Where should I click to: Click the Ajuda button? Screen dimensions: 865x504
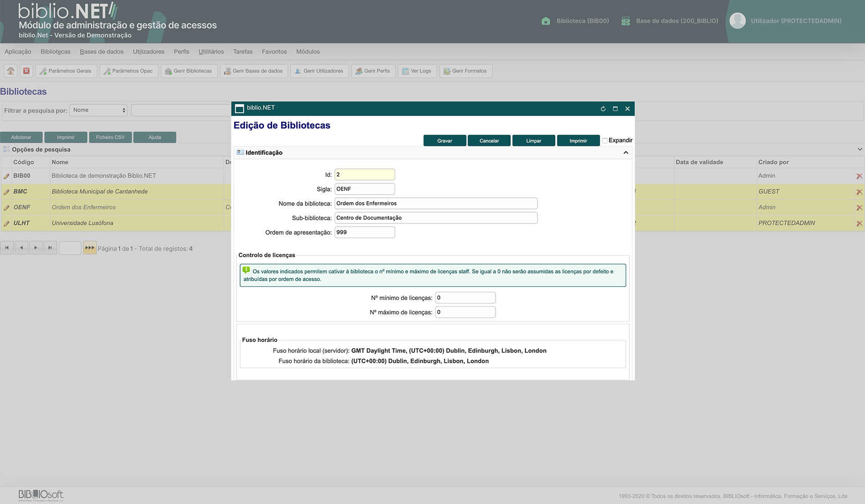pyautogui.click(x=155, y=137)
